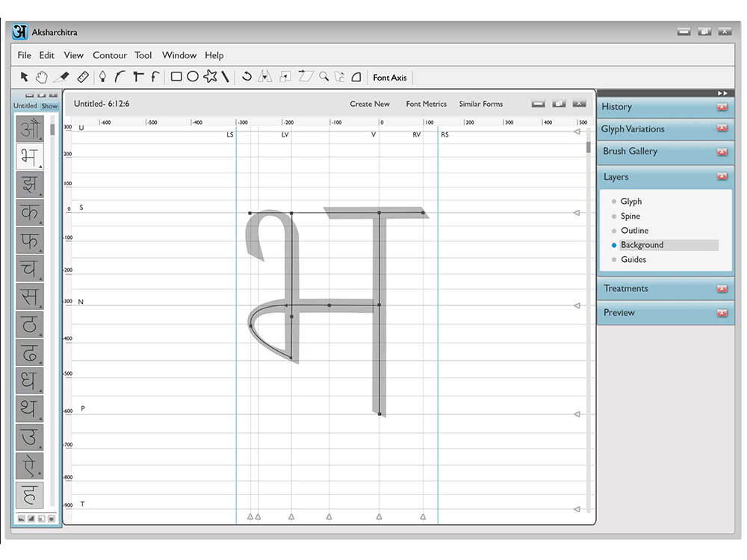Open the Contour menu
747x560 pixels.
tap(110, 55)
